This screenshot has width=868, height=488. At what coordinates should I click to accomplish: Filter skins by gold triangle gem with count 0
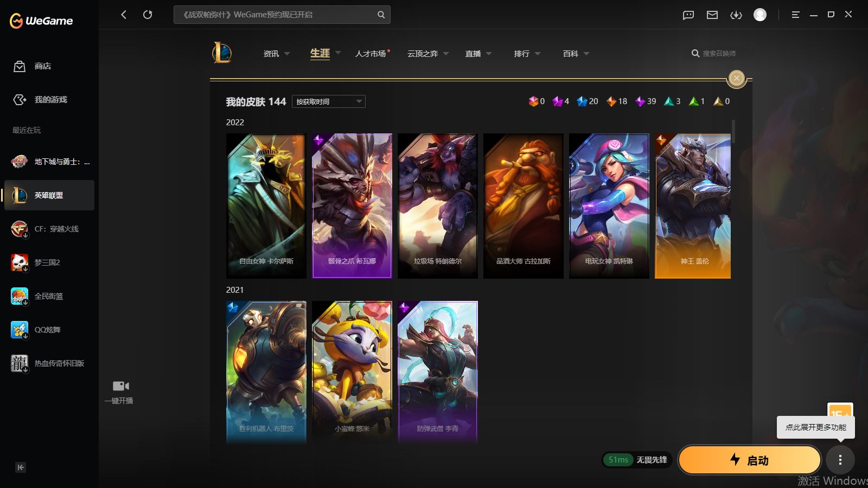tap(722, 101)
